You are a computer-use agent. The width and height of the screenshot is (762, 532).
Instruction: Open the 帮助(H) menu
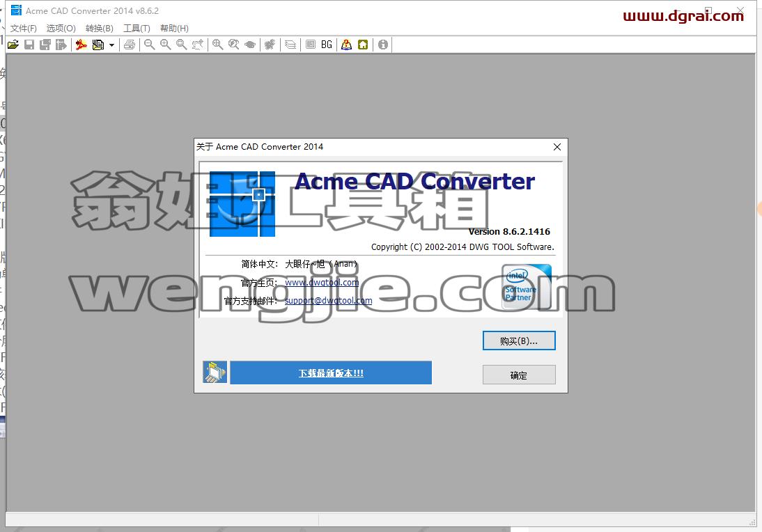174,28
